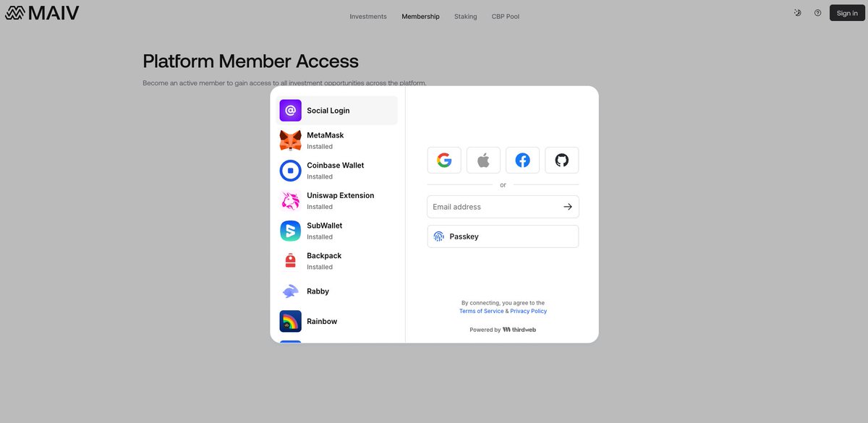Image resolution: width=868 pixels, height=423 pixels.
Task: Click the SubWallet icon
Action: [290, 231]
